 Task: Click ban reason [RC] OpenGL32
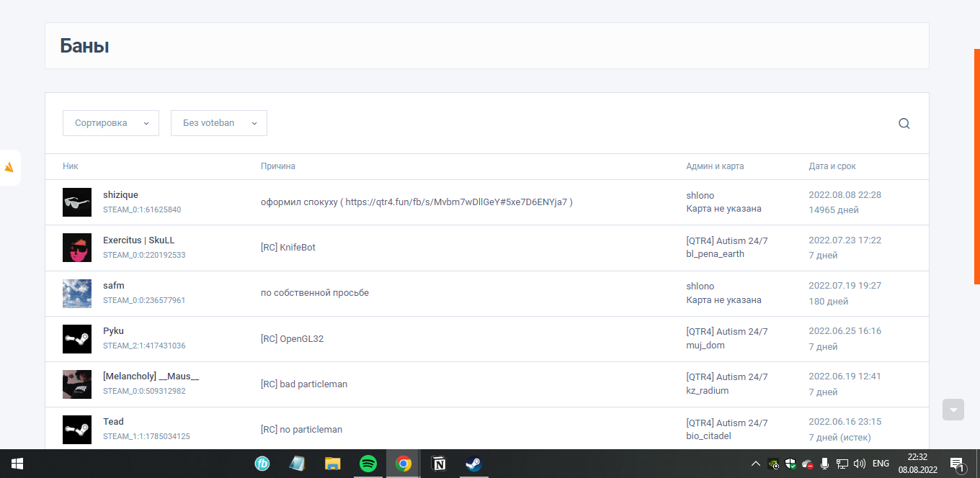click(292, 339)
